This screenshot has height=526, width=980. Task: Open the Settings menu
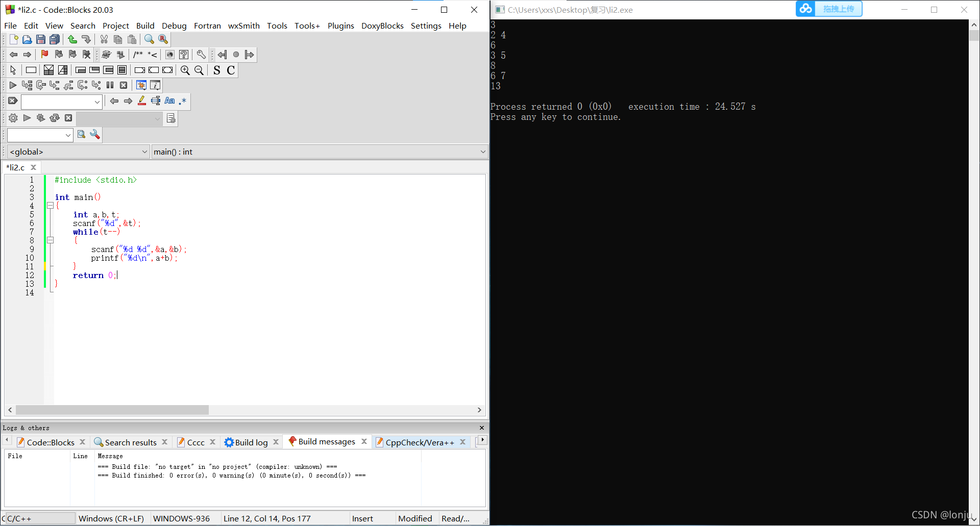pos(426,26)
